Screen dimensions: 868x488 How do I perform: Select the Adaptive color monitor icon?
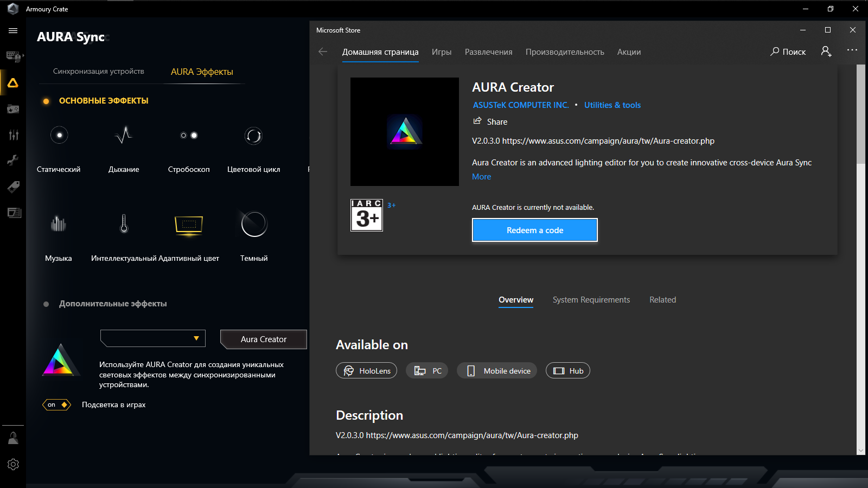click(189, 225)
